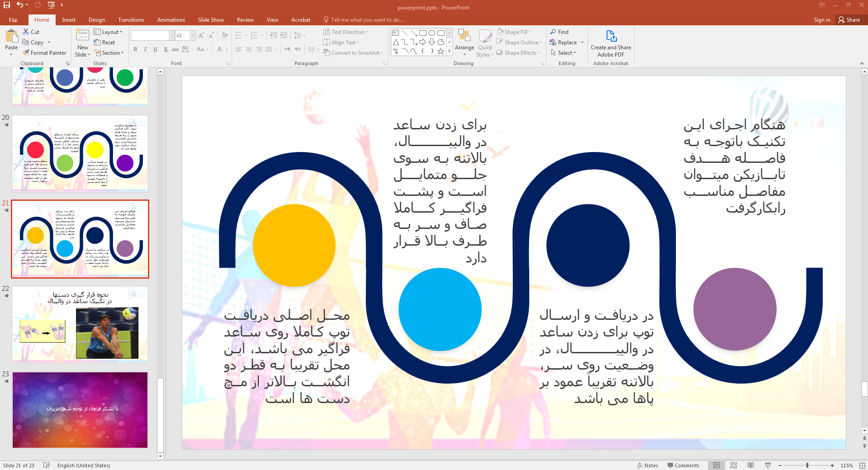
Task: Toggle Center paragraph alignment
Action: 248,49
